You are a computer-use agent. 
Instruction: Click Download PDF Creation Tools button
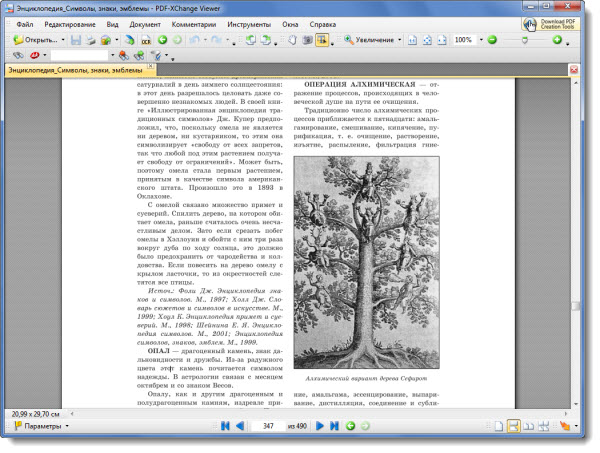pos(555,23)
